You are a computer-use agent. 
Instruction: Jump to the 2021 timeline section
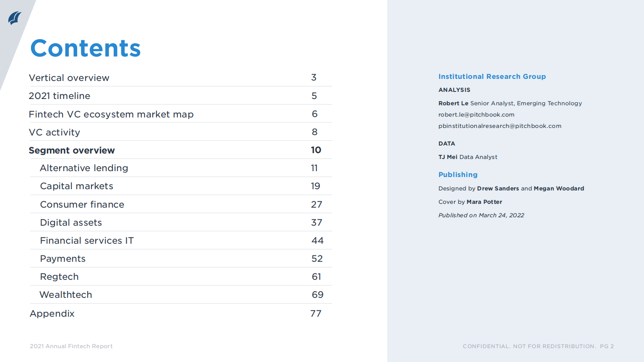pyautogui.click(x=60, y=96)
